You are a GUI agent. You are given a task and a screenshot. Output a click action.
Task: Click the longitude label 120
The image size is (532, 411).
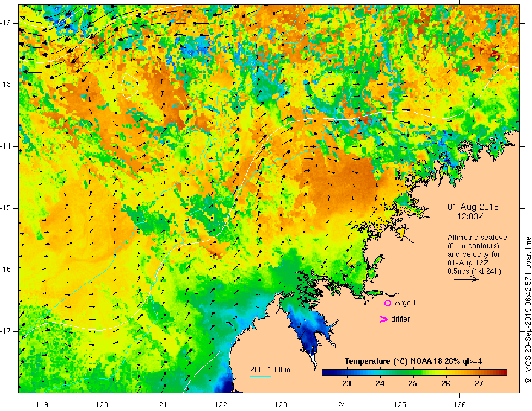coord(102,404)
